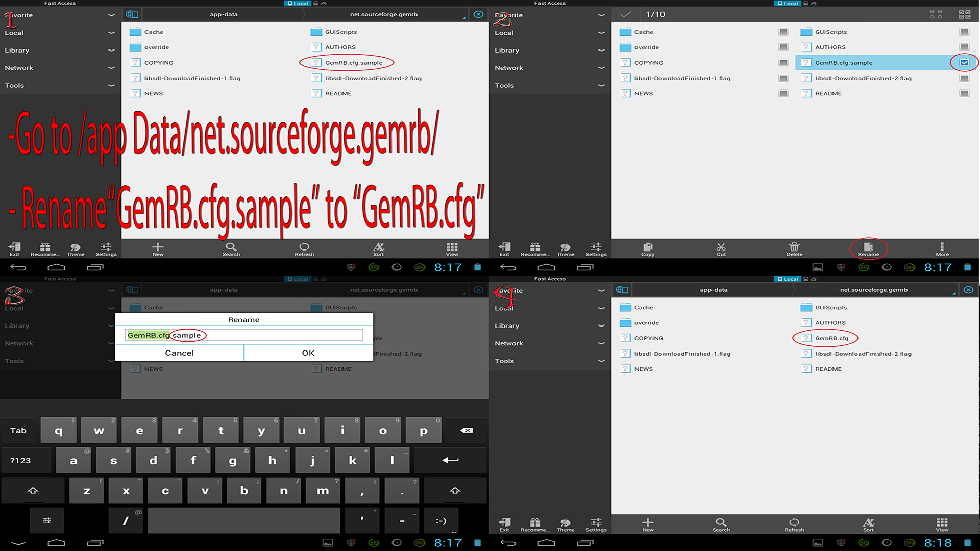Tick the checkbox for the override folder
This screenshot has height=551, width=980.
[783, 47]
